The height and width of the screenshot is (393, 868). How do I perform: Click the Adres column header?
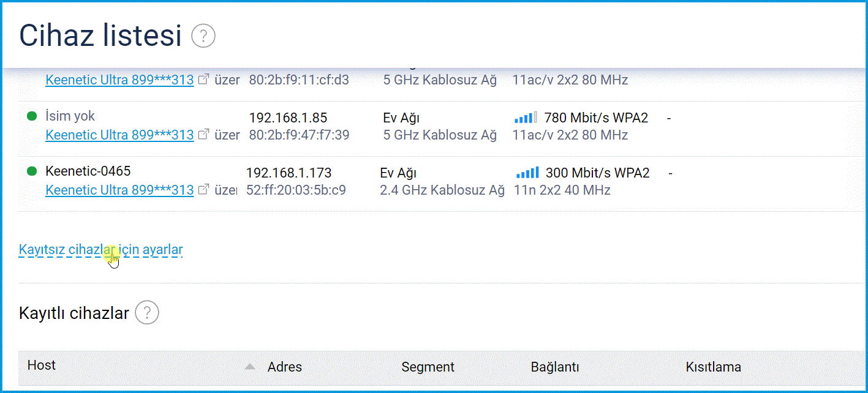[x=285, y=367]
